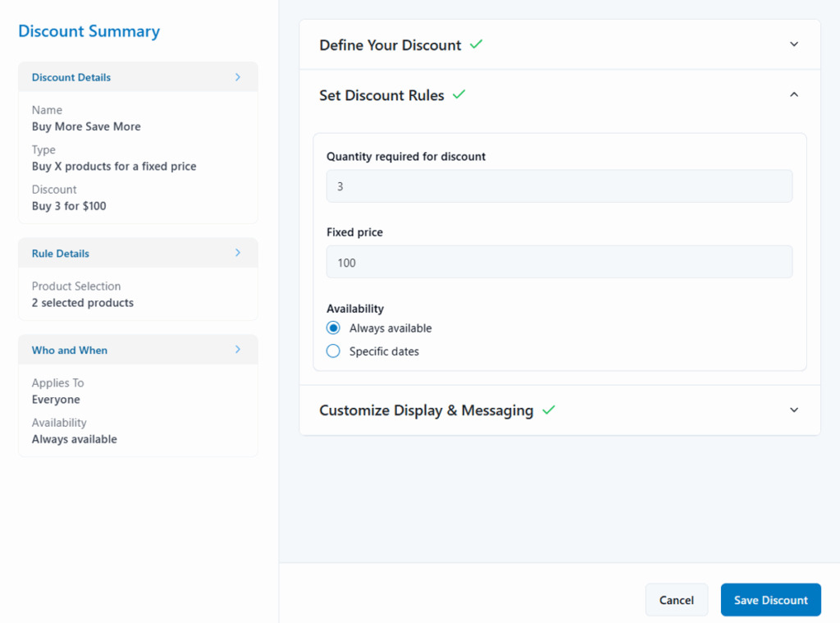The height and width of the screenshot is (623, 840).
Task: Go to the Who and When summary header
Action: point(70,350)
